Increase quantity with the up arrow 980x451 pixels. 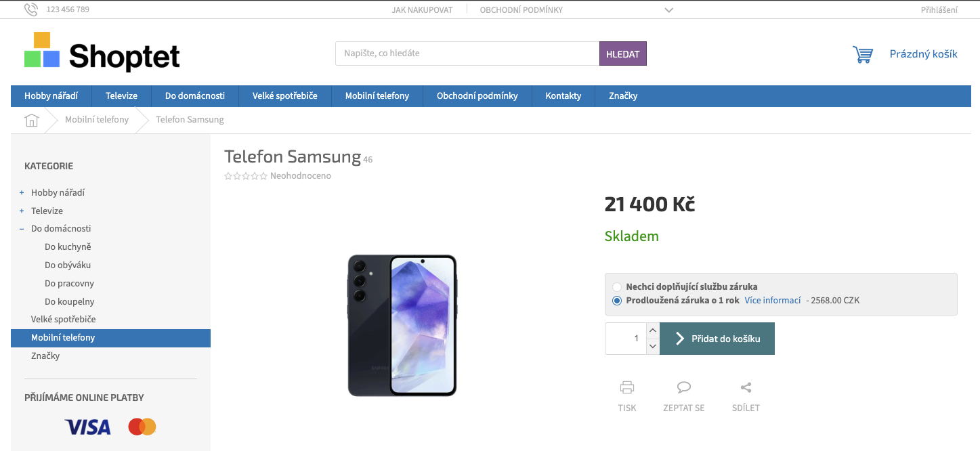pos(652,330)
